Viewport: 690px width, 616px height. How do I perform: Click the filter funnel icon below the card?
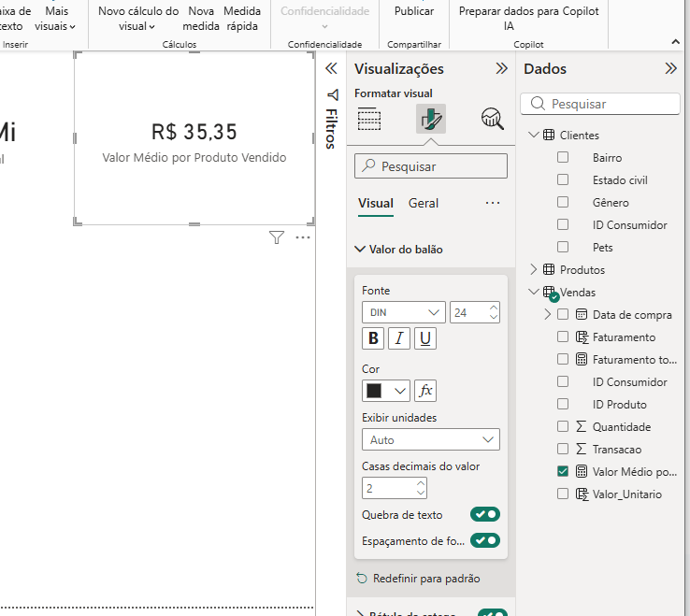pyautogui.click(x=277, y=238)
